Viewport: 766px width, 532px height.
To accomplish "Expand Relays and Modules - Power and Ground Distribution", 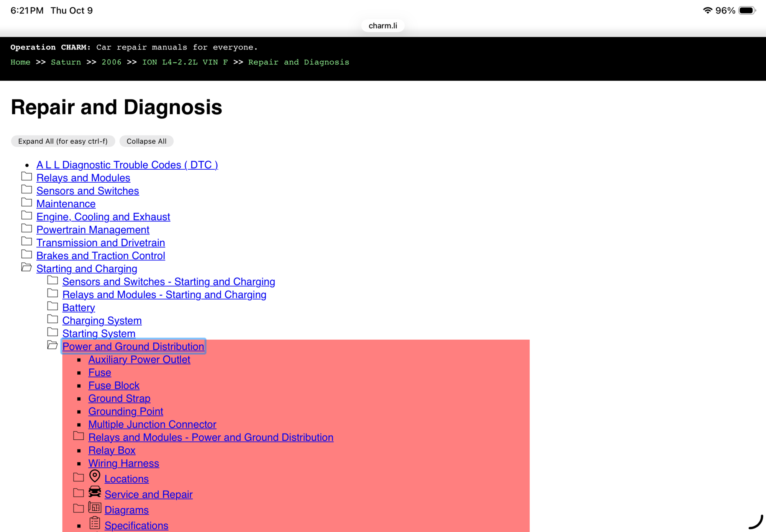I will [x=79, y=436].
